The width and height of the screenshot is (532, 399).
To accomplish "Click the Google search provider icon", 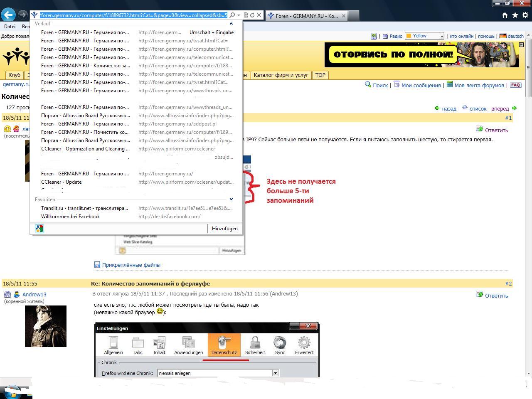I will click(x=39, y=229).
